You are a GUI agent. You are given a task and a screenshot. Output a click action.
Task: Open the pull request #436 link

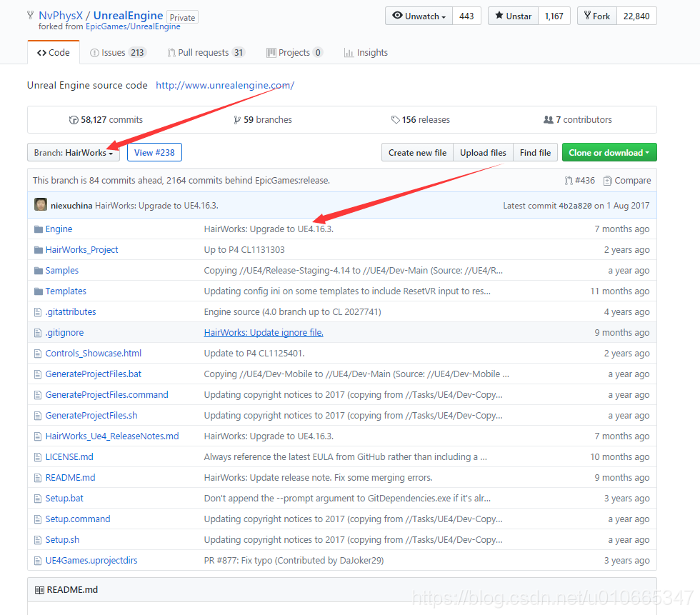coord(580,181)
